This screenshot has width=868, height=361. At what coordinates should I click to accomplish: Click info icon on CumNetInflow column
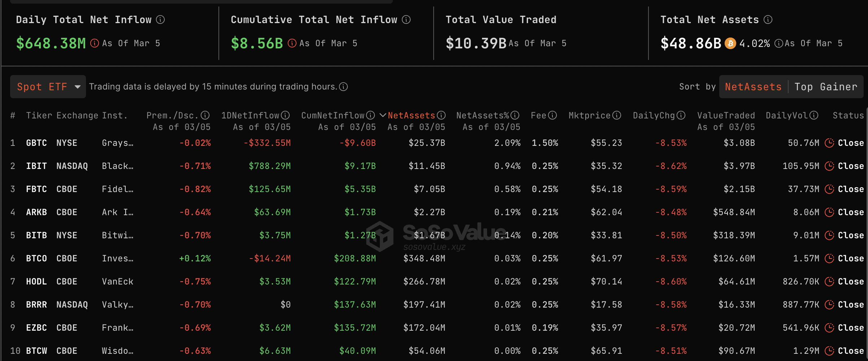tap(370, 115)
